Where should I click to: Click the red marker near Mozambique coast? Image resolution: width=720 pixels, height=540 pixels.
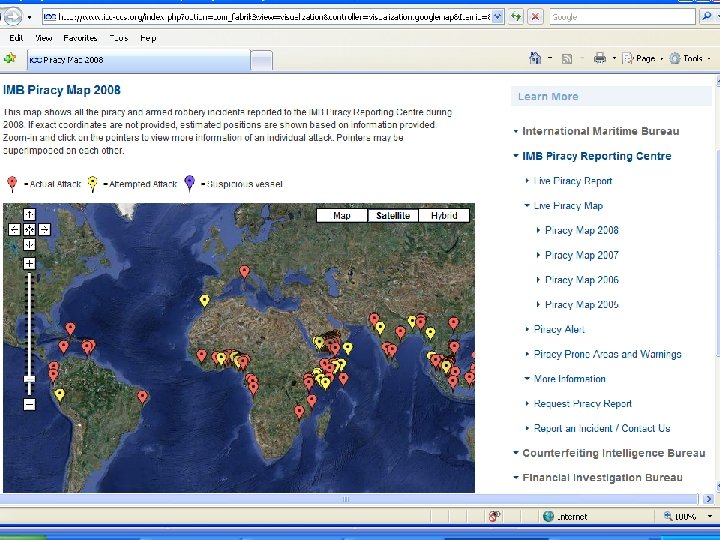pyautogui.click(x=299, y=412)
